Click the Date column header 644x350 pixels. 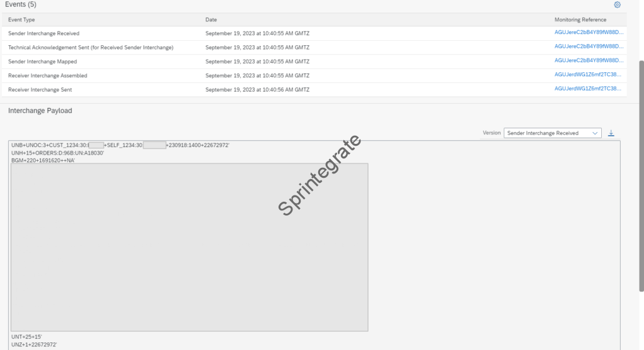211,20
